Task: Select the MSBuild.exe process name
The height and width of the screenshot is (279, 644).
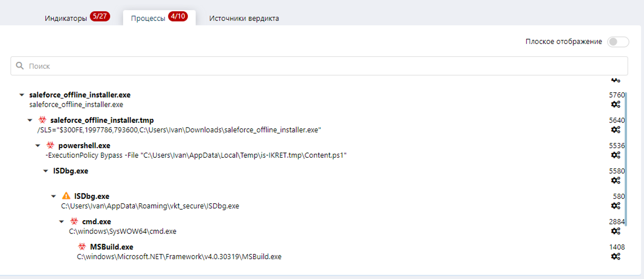Action: tap(112, 247)
